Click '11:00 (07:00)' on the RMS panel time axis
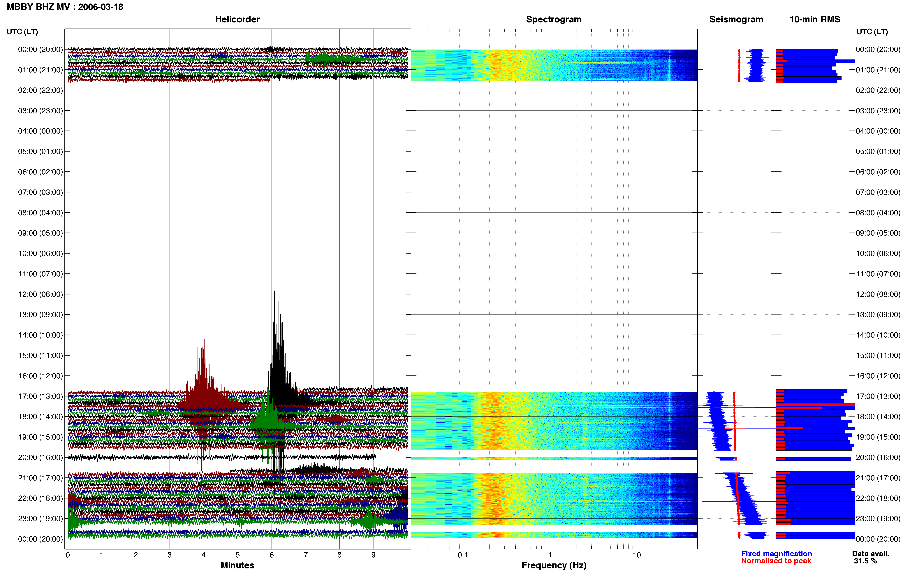 pos(878,274)
